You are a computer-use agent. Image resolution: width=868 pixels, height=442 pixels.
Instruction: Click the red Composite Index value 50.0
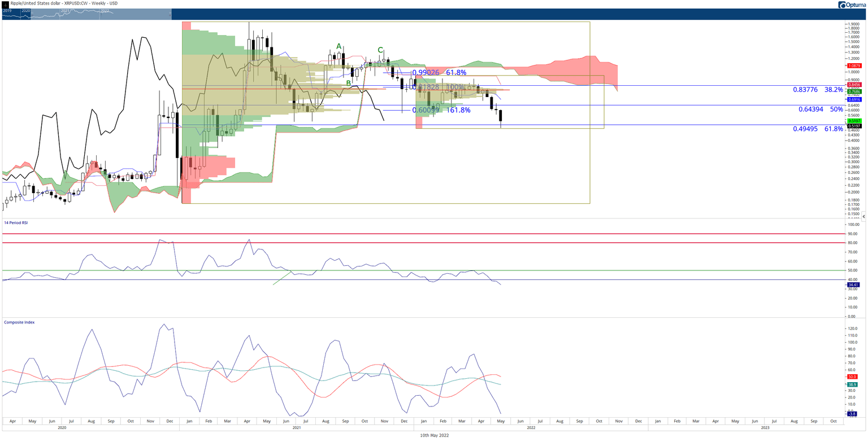[x=852, y=377]
